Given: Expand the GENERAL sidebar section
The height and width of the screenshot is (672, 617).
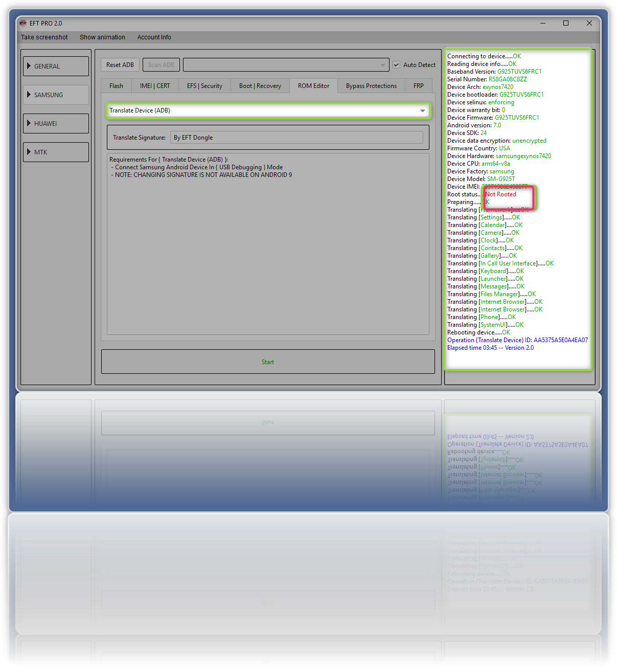Looking at the screenshot, I should tap(56, 66).
